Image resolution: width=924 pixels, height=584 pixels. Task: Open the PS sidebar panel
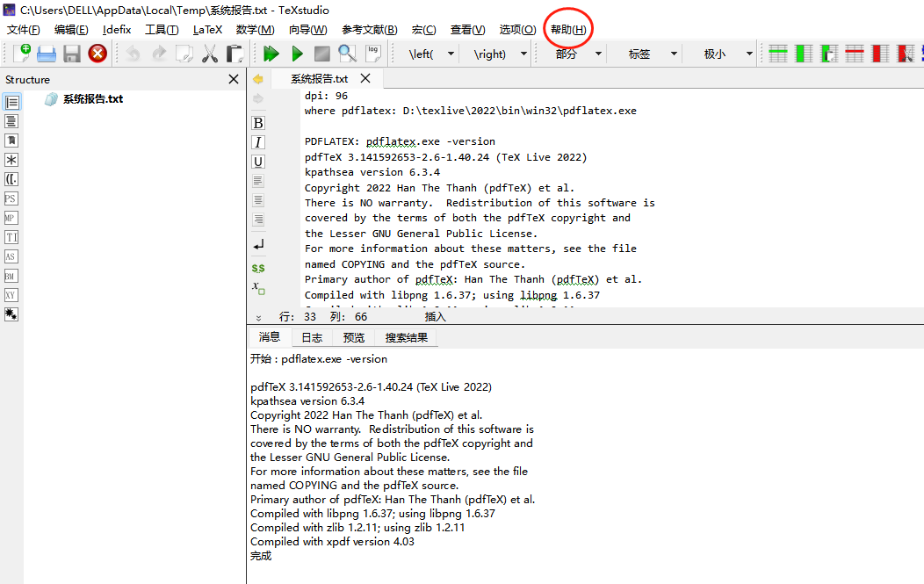coord(11,198)
